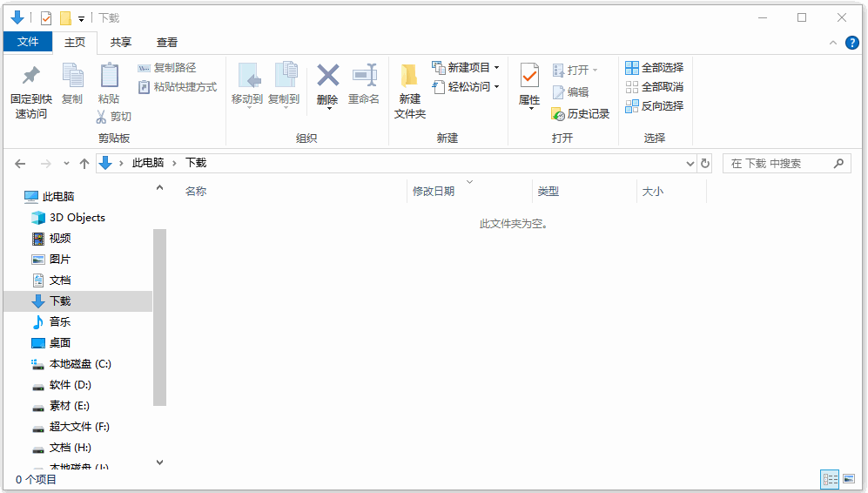The height and width of the screenshot is (493, 868).
Task: Click Select all (全部选择)
Action: coord(655,68)
